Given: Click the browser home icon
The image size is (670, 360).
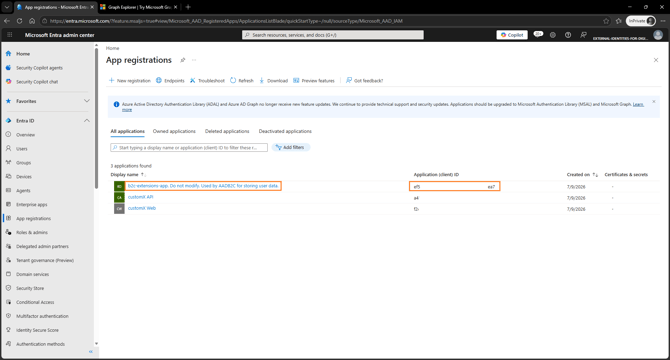Looking at the screenshot, I should click(x=32, y=20).
